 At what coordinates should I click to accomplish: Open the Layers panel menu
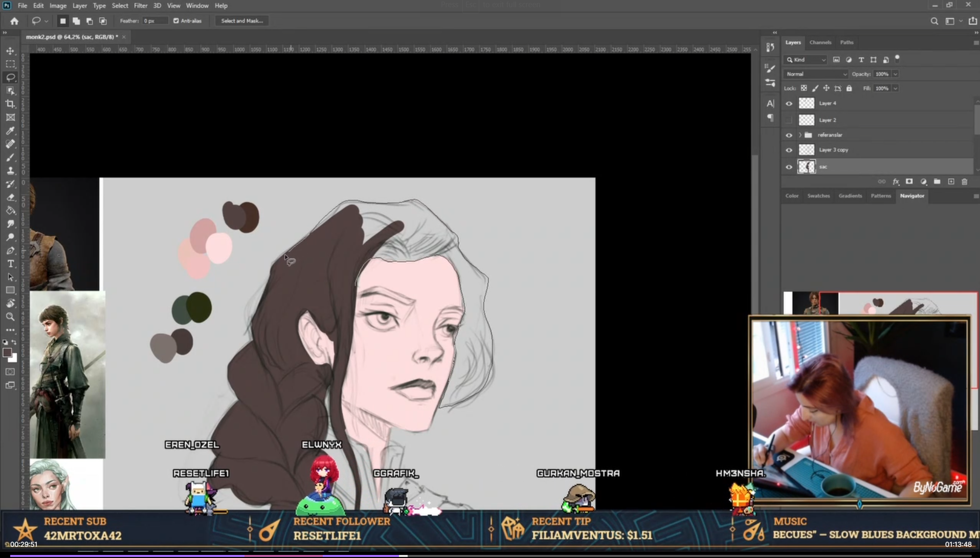[x=975, y=42]
